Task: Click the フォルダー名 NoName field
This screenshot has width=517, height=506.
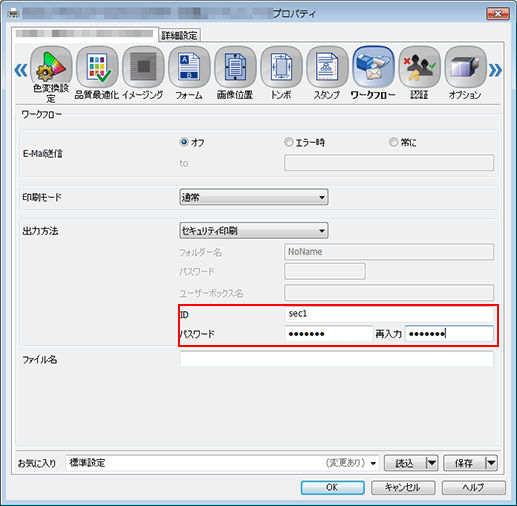Action: (x=389, y=252)
